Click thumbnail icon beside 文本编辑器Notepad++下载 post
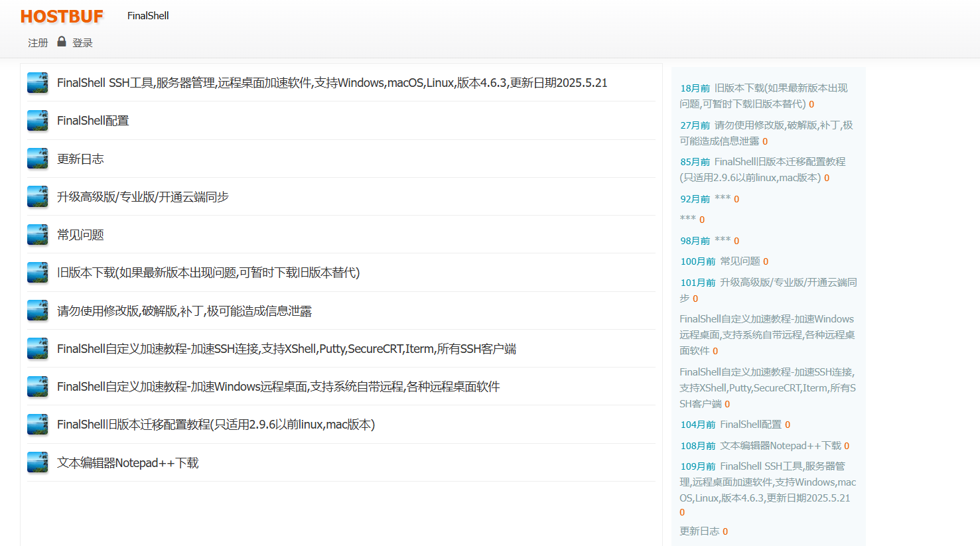 pos(37,462)
